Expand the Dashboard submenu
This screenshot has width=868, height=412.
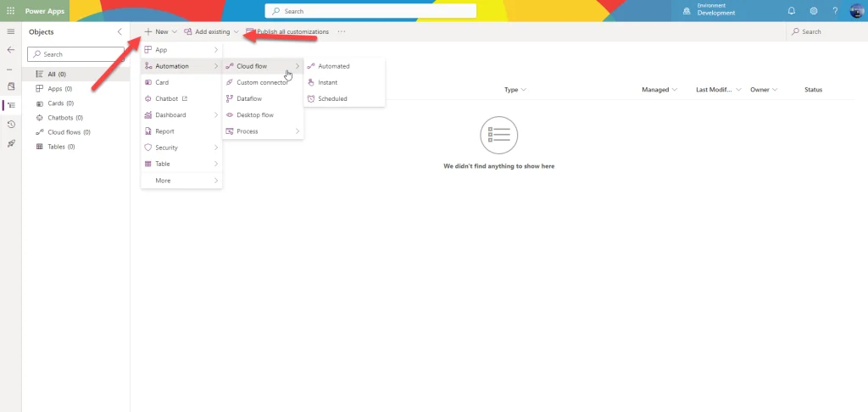(181, 115)
